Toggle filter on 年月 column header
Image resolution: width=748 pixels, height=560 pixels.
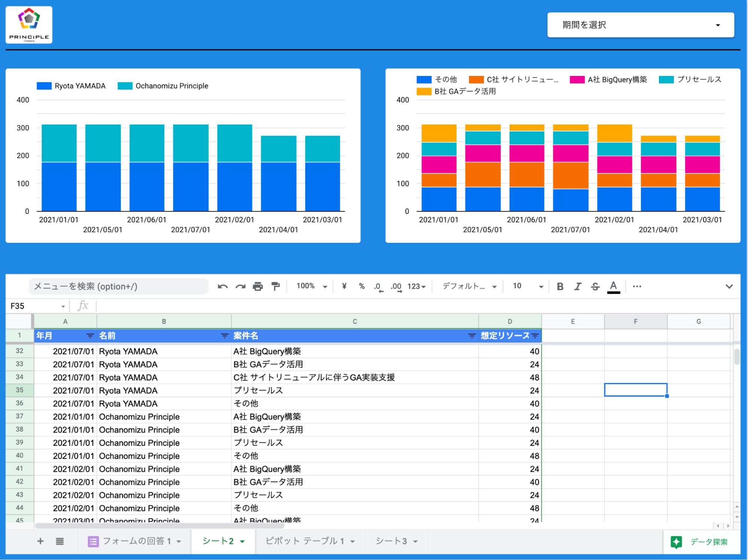click(x=90, y=336)
